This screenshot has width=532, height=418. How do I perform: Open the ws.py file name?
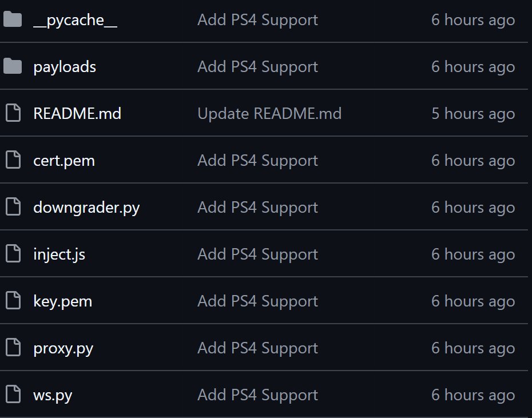(x=53, y=395)
